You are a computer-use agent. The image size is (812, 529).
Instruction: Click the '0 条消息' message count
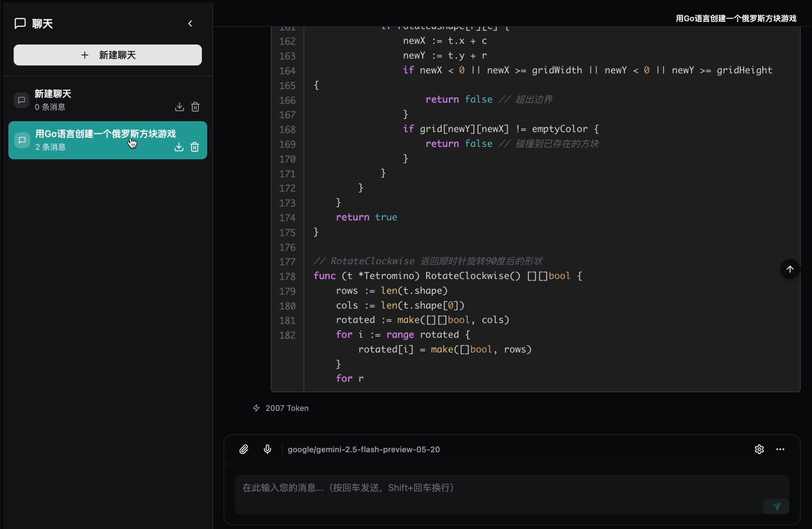tap(50, 107)
